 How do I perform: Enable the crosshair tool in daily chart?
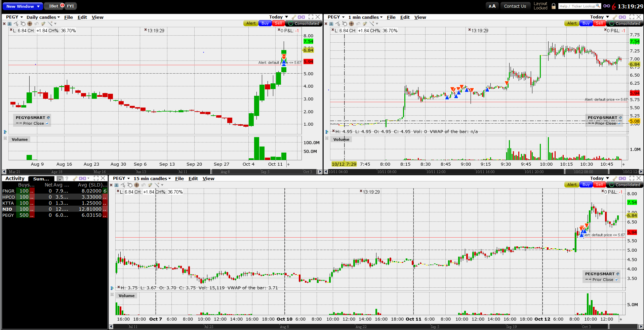click(30, 24)
